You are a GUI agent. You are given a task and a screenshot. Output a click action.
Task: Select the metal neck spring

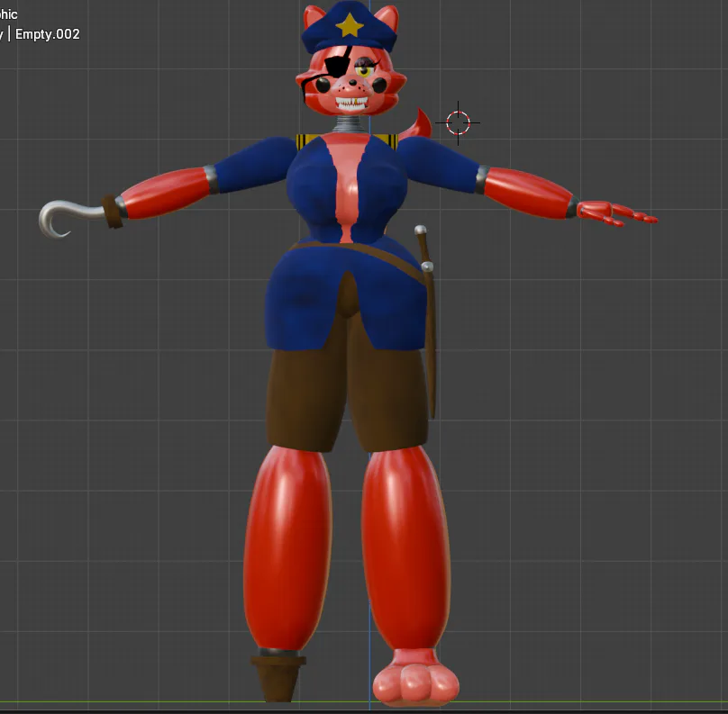point(350,124)
